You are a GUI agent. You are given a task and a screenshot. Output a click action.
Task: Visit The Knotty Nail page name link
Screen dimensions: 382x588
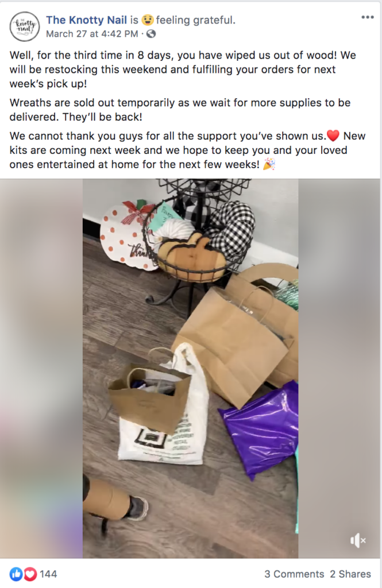pos(87,20)
